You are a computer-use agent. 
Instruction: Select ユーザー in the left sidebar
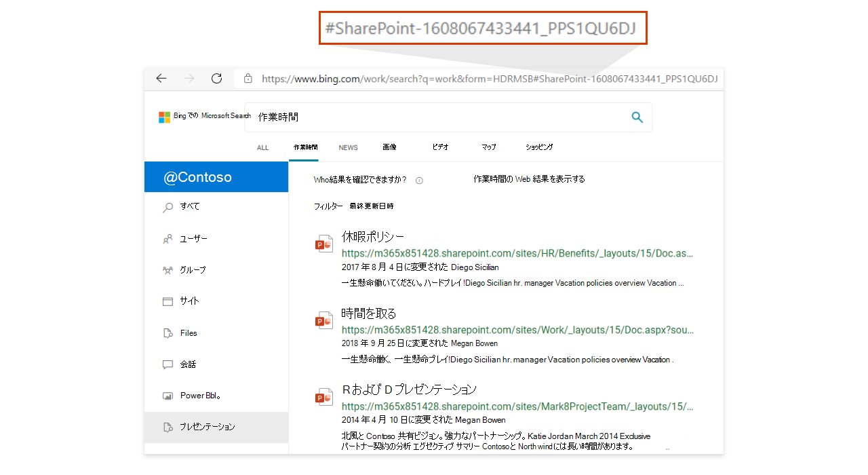pyautogui.click(x=216, y=239)
